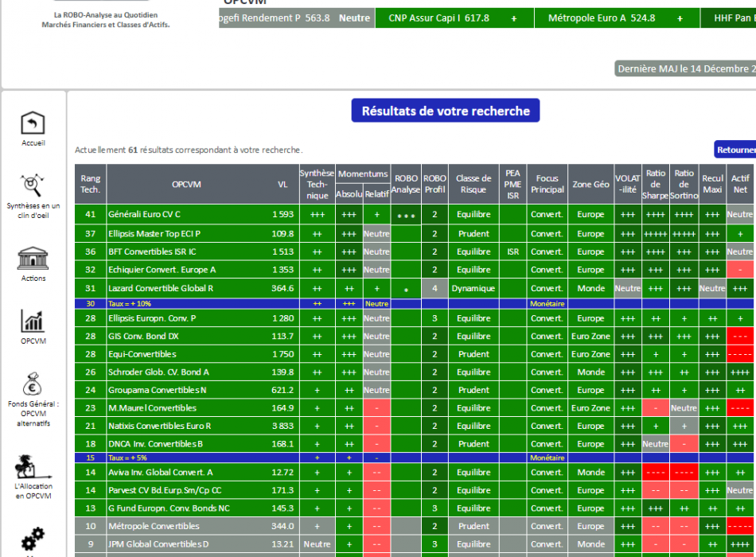Click the three-star ROBO Analyse for Générali
756x557 pixels.
[x=406, y=215]
